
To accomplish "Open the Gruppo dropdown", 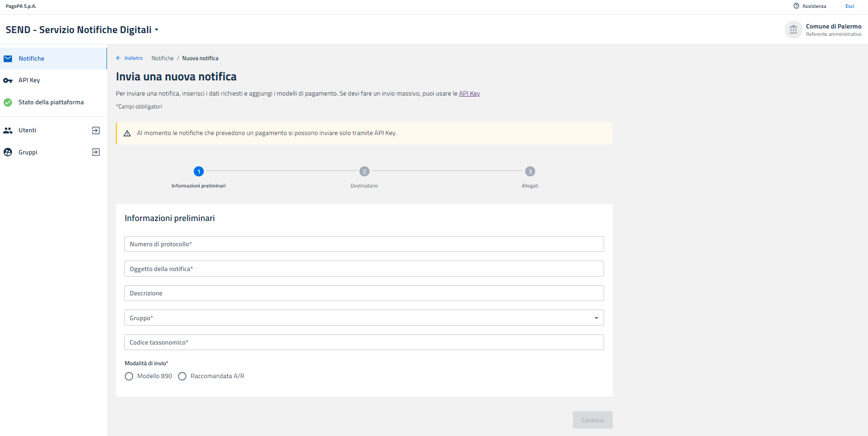I will [364, 318].
